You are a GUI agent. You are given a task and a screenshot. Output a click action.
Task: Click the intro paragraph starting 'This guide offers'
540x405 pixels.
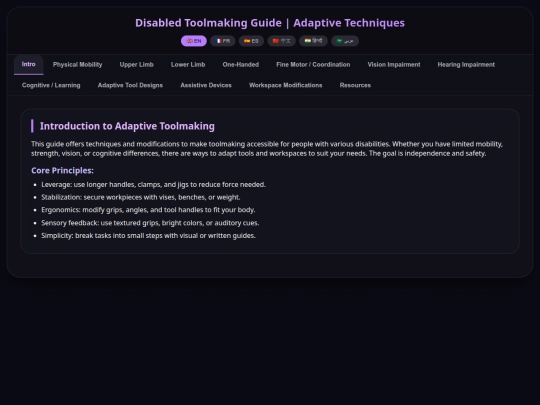(267, 149)
